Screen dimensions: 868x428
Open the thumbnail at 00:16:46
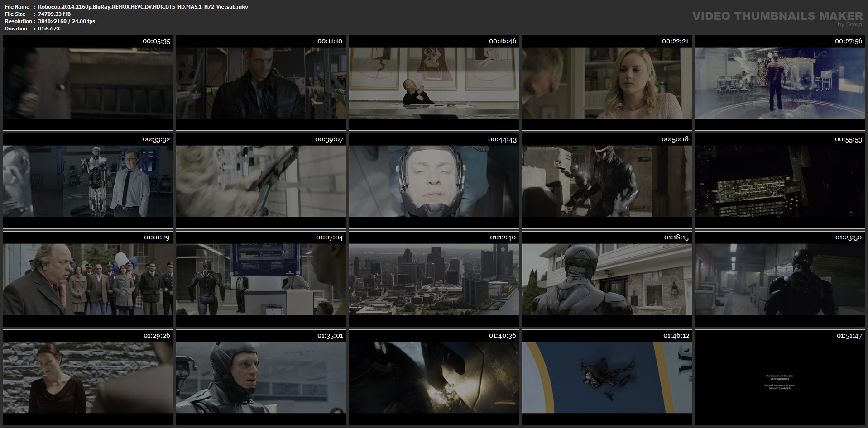coord(434,83)
